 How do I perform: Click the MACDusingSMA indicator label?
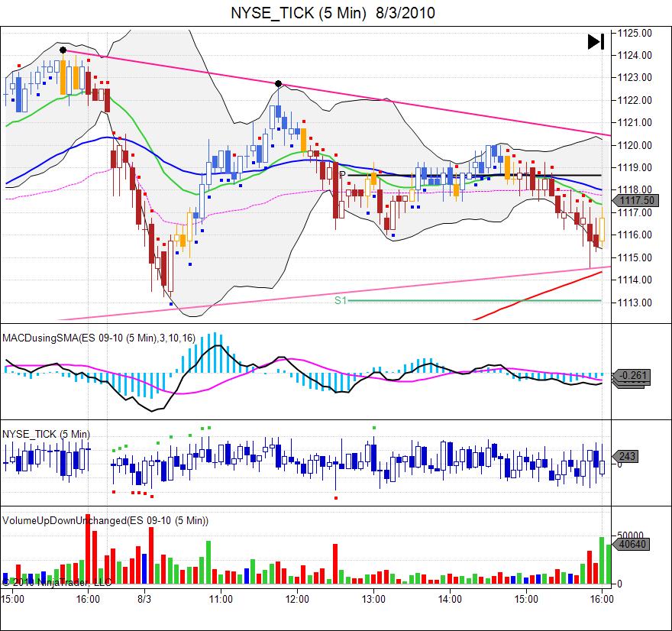(99, 338)
